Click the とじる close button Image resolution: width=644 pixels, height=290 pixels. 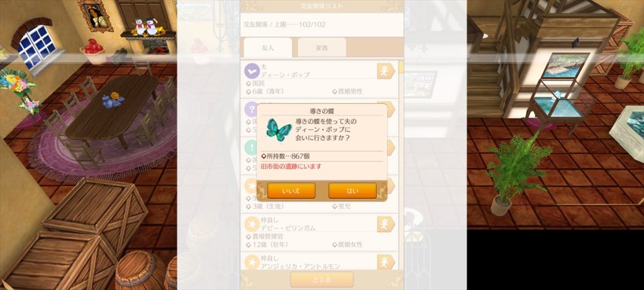point(321,280)
